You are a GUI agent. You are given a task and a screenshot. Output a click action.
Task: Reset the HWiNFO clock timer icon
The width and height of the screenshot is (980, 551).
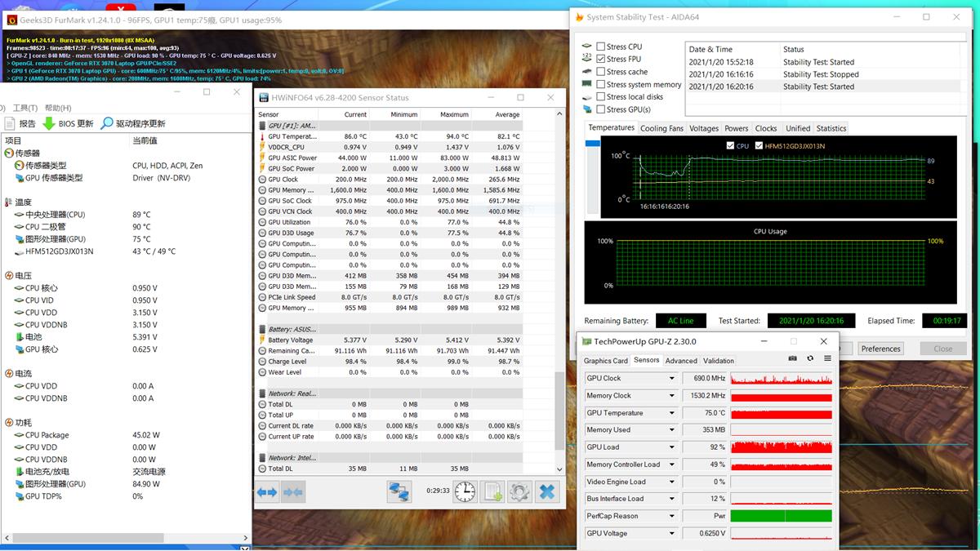click(464, 491)
